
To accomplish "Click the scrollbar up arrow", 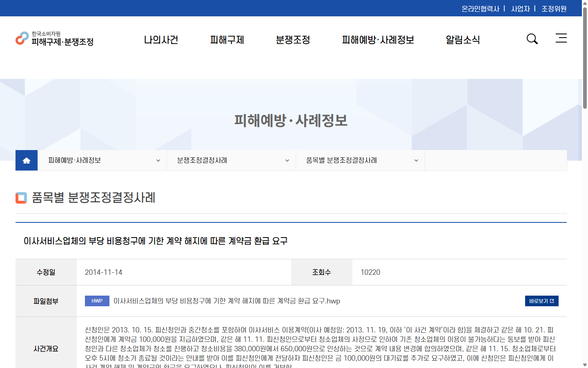I will 585,3.
